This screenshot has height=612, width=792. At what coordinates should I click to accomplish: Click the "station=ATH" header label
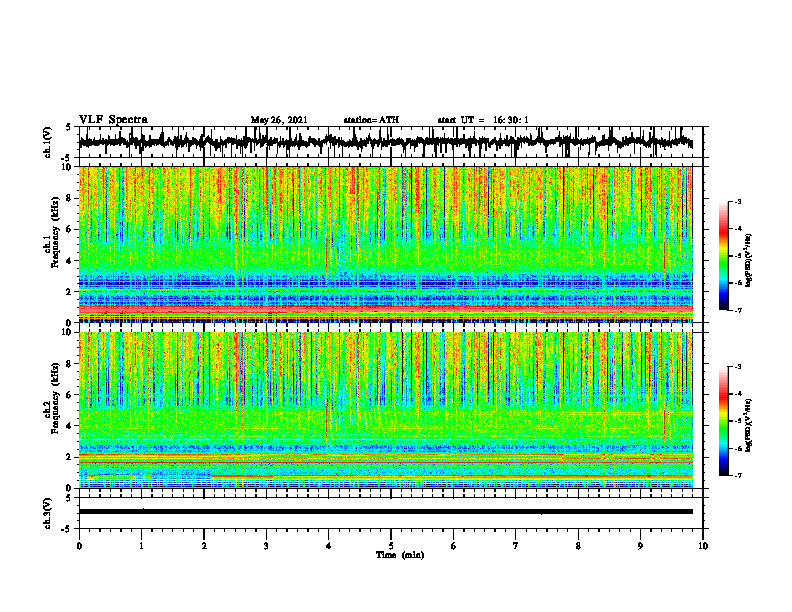click(x=371, y=120)
